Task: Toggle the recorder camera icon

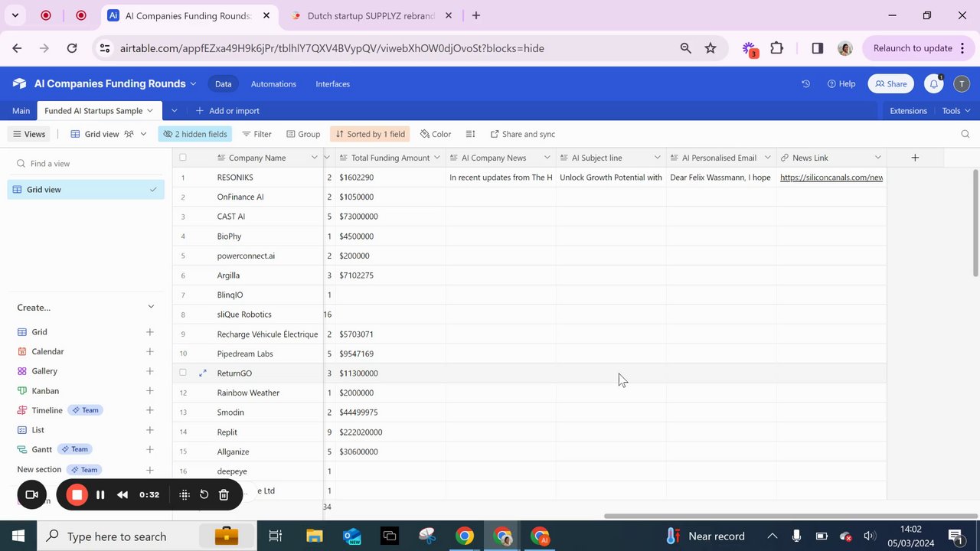Action: pos(32,494)
